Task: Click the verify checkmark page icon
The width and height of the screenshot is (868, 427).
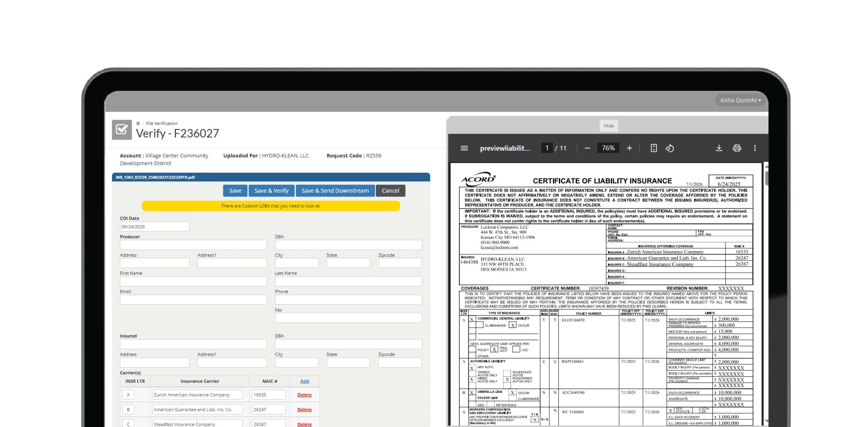Action: [x=122, y=129]
